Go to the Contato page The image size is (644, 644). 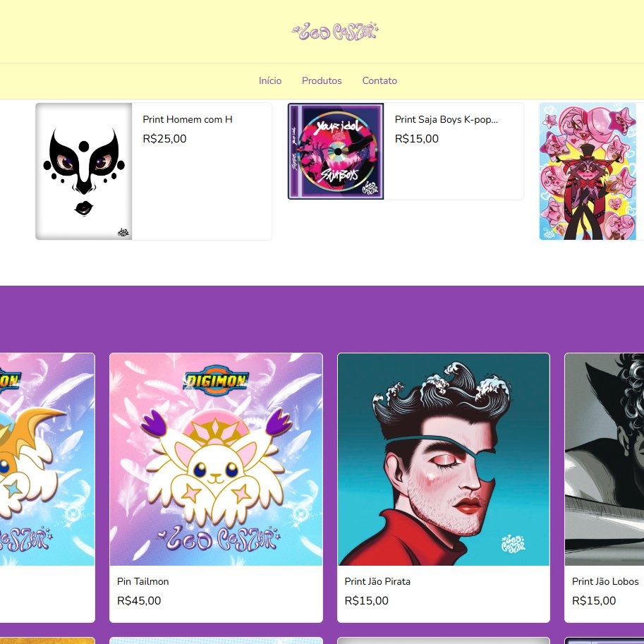tap(379, 80)
